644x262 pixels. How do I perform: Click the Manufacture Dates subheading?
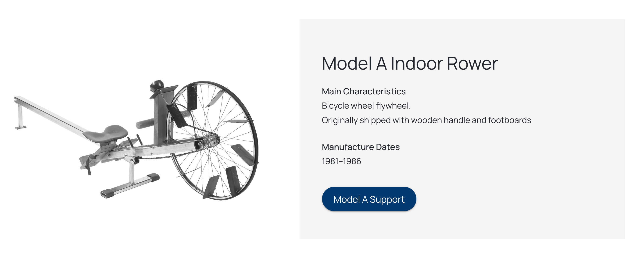point(361,147)
